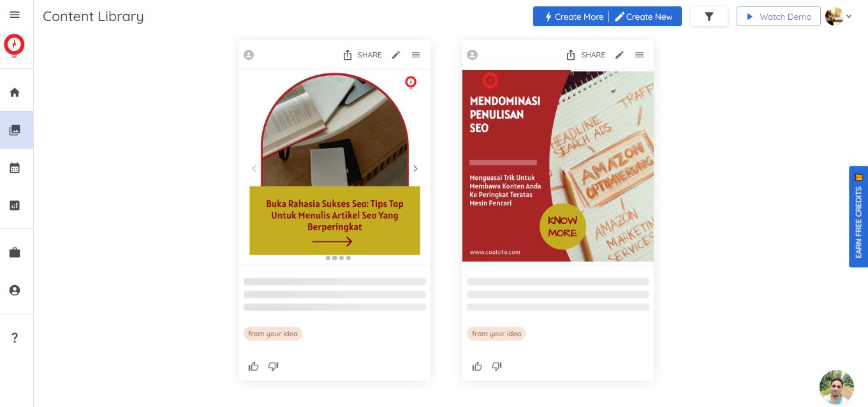
Task: Dislike the first carousel post
Action: (x=274, y=366)
